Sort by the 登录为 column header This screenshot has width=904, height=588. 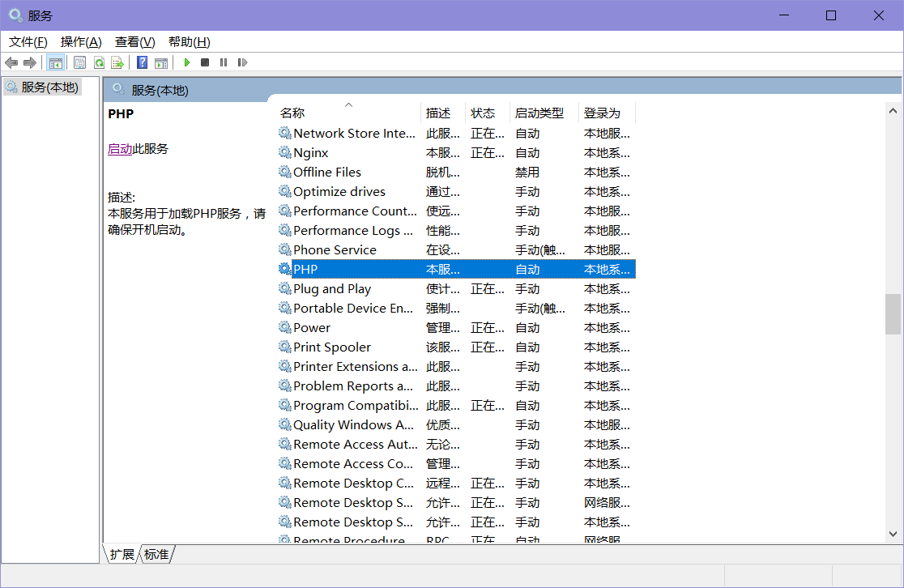pyautogui.click(x=607, y=113)
